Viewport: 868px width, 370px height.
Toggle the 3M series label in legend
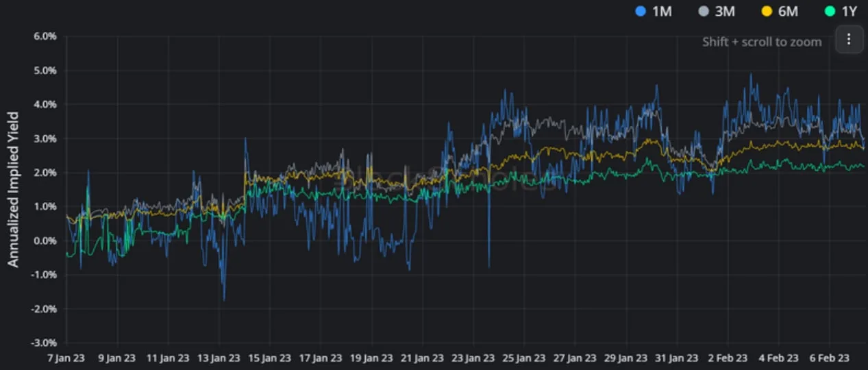point(725,11)
